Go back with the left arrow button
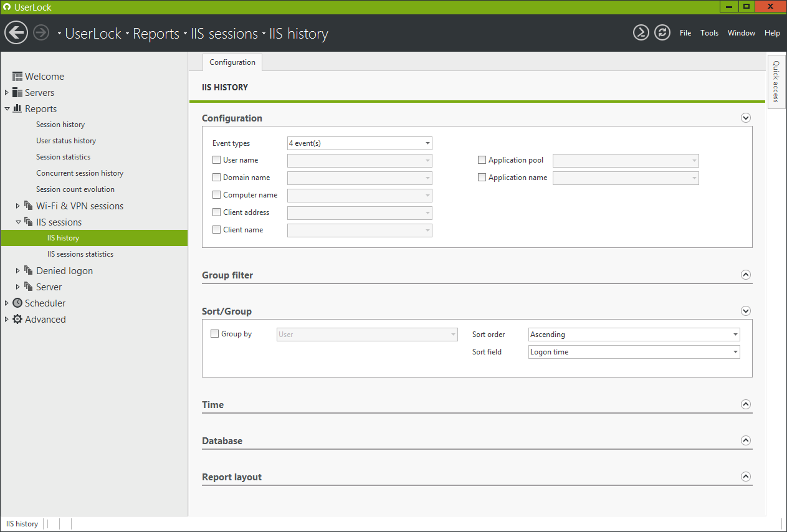 coord(16,32)
